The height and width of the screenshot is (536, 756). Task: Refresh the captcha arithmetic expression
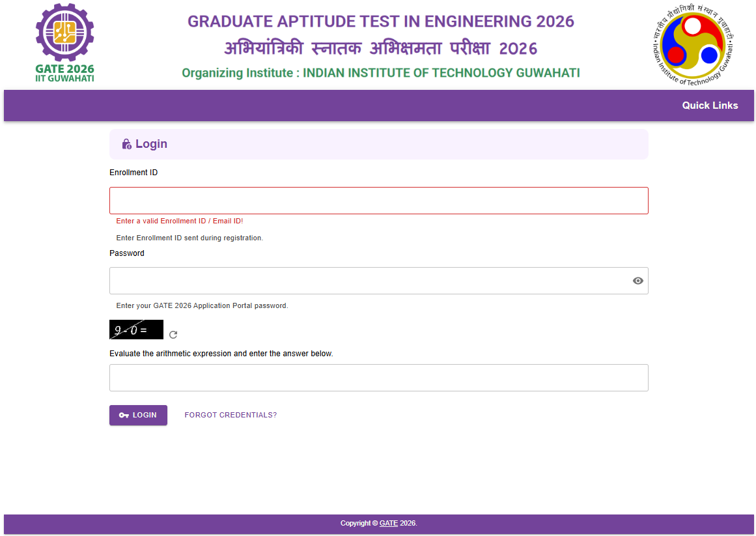coord(173,334)
